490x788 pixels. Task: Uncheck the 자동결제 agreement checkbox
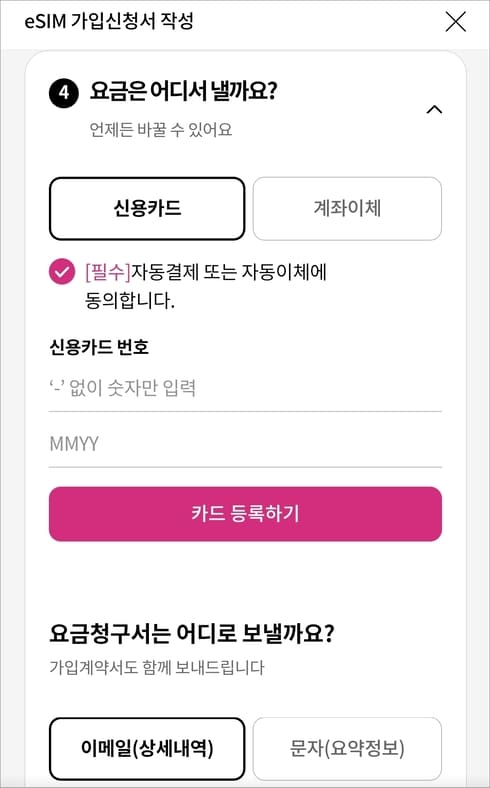pos(62,272)
